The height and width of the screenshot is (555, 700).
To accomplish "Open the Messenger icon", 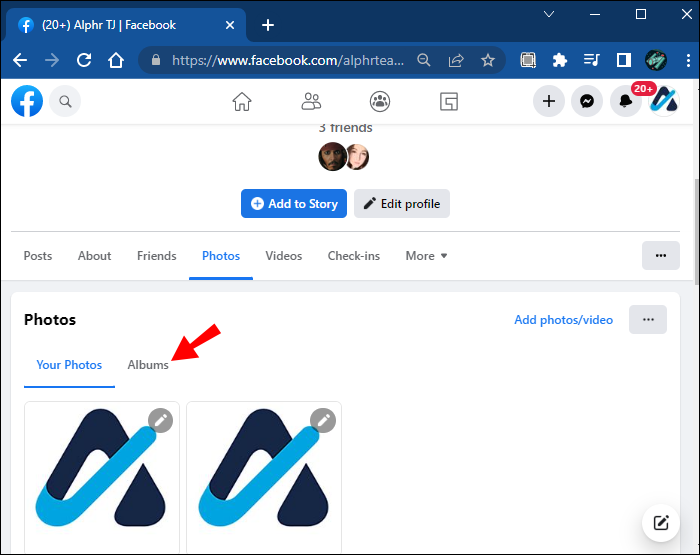I will (587, 101).
